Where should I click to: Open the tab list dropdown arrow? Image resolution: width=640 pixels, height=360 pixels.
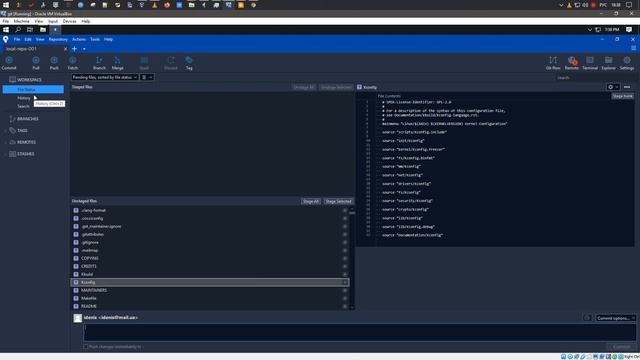(84, 49)
